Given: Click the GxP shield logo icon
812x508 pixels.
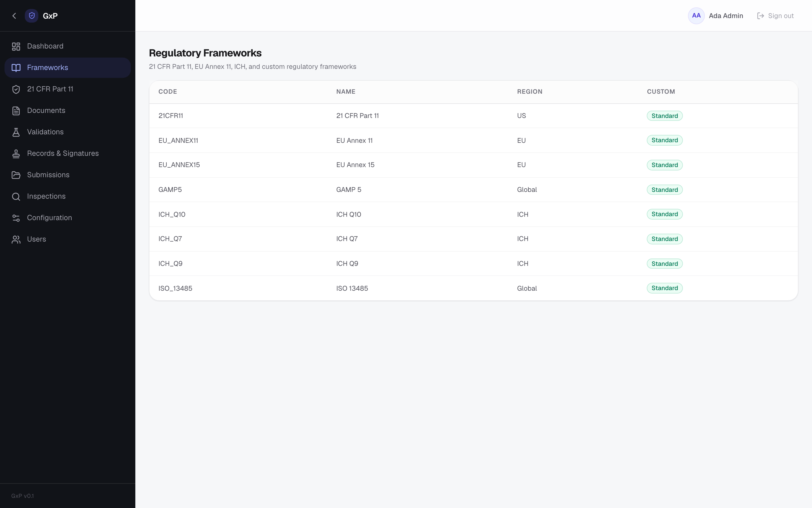Looking at the screenshot, I should pyautogui.click(x=32, y=16).
